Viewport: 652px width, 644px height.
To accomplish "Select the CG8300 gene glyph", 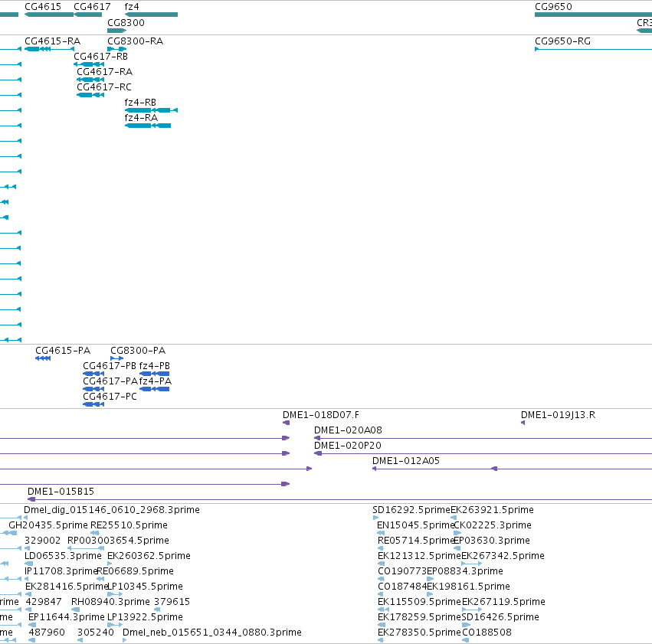I will pos(117,31).
